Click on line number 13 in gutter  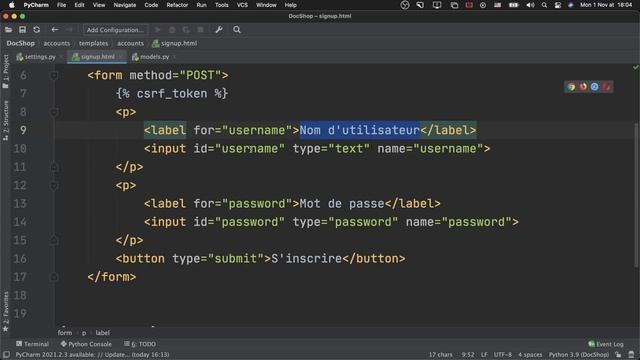(x=20, y=204)
